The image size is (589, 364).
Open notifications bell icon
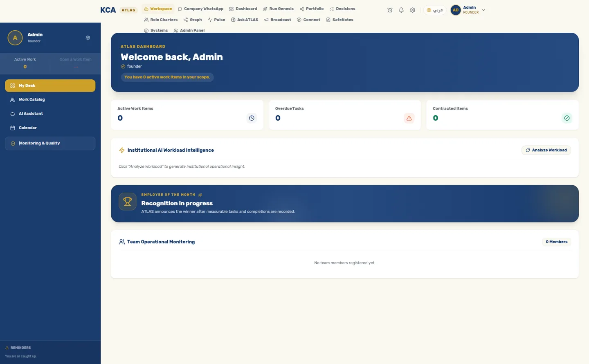tap(401, 10)
